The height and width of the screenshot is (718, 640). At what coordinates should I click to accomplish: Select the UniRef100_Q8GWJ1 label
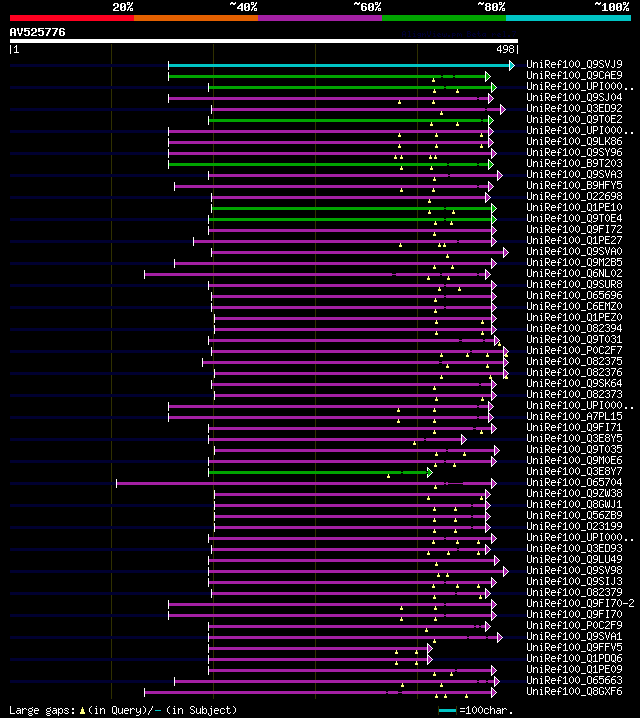(574, 504)
